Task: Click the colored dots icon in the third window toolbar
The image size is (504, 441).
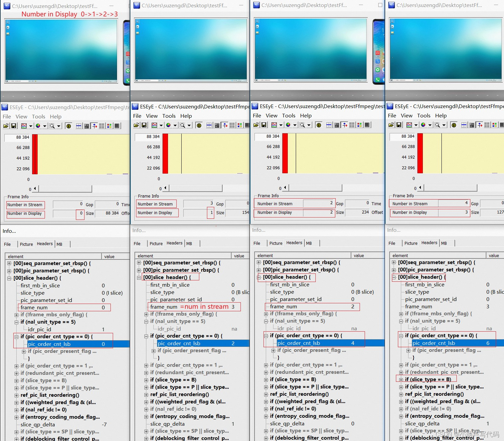Action: pos(359,125)
